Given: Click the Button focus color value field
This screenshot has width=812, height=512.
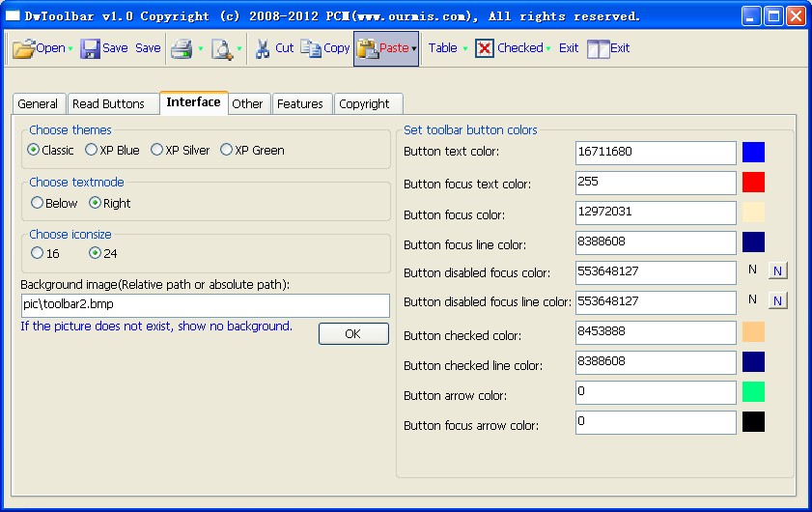Looking at the screenshot, I should [x=656, y=213].
